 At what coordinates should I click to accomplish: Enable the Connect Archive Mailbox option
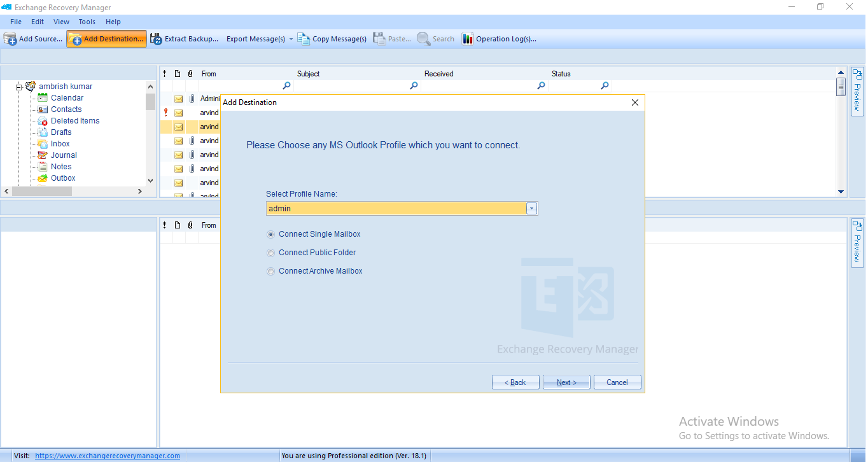point(271,271)
